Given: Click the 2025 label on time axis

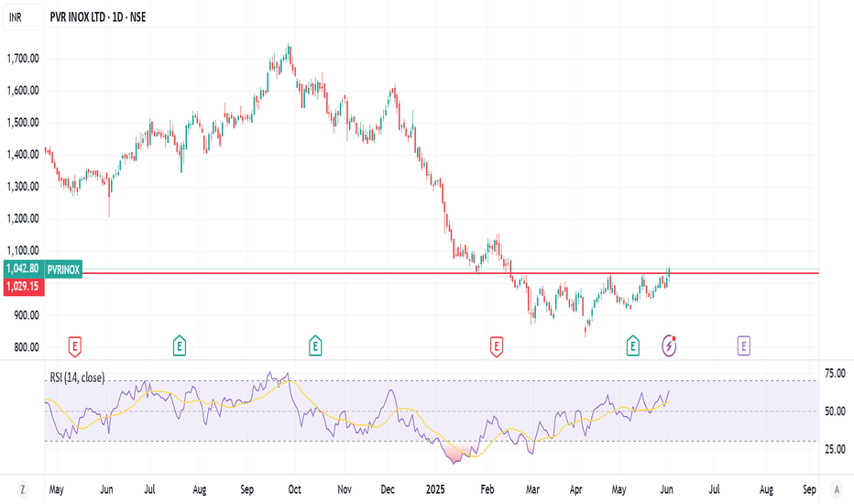Looking at the screenshot, I should point(435,489).
